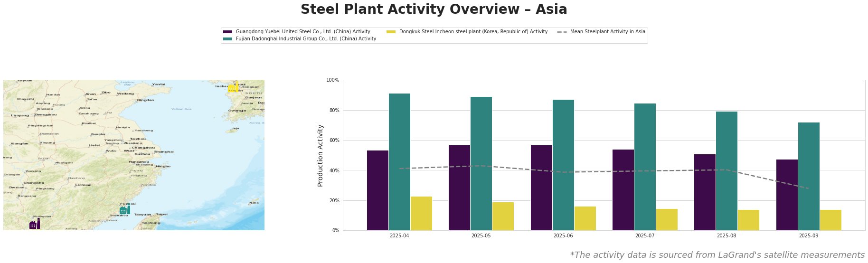Click the purple Guangdong Yuebei legend swatch
Viewport: 868px width, 263px height.
tap(228, 32)
